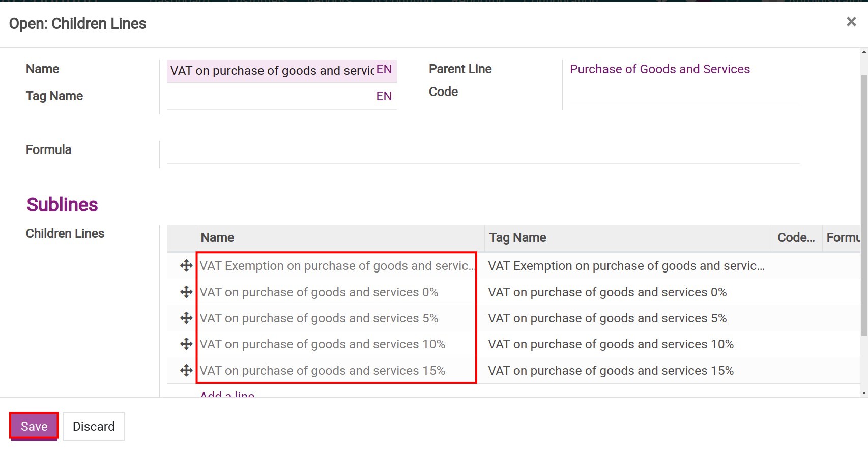Viewport: 868px width, 454px height.
Task: Open Purchase of Goods and Services parent line
Action: pos(660,69)
